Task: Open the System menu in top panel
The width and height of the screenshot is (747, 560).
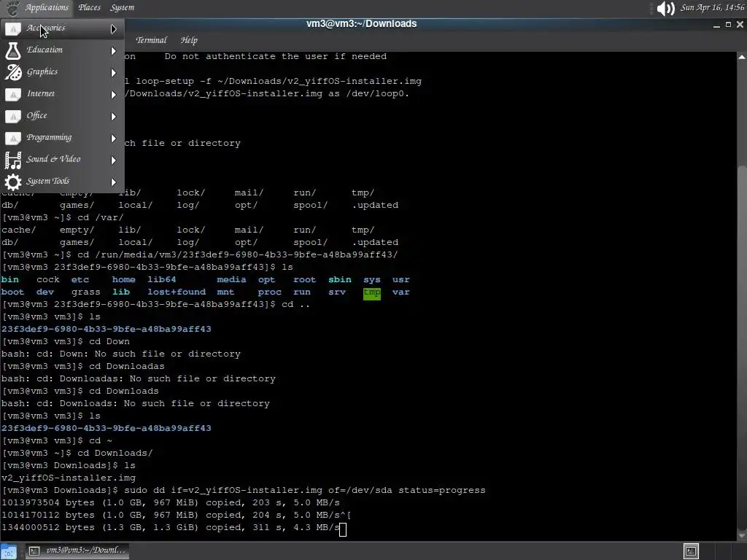Action: click(122, 7)
